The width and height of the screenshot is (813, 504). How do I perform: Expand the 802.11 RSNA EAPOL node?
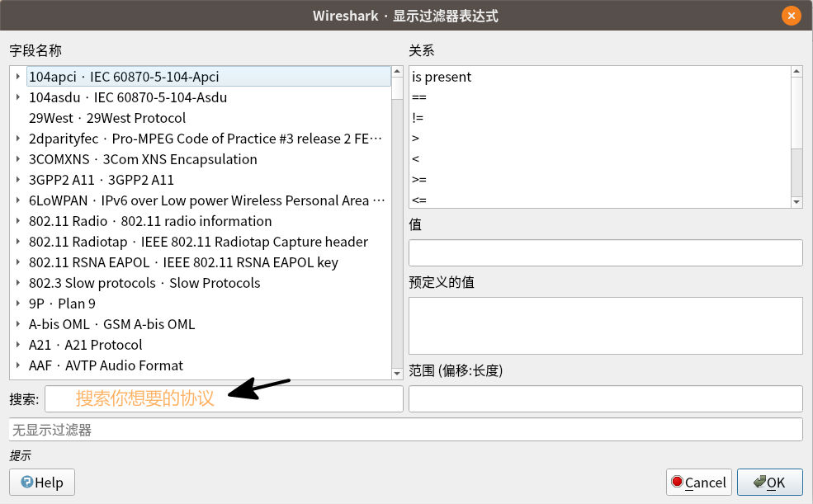(18, 262)
